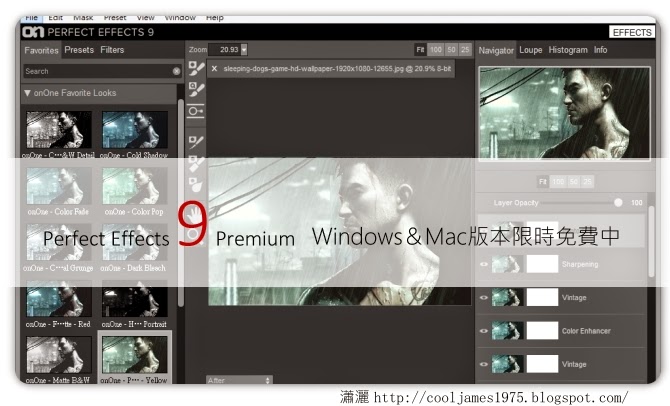This screenshot has height=406, width=670.
Task: Click 100 button under Navigator preview
Action: pos(558,182)
